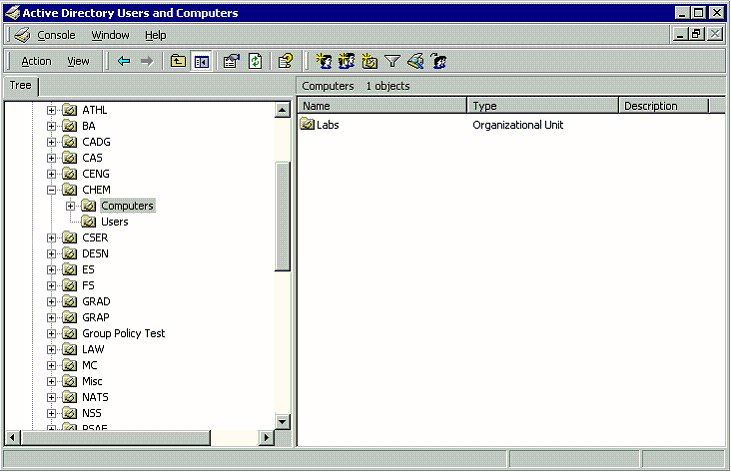This screenshot has width=731, height=472.
Task: Click Organizational Unit type text for Labs
Action: tap(517, 125)
